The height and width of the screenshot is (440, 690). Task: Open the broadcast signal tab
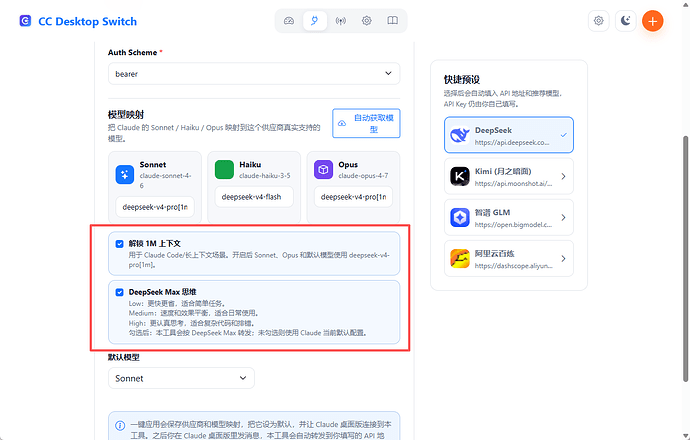[341, 21]
